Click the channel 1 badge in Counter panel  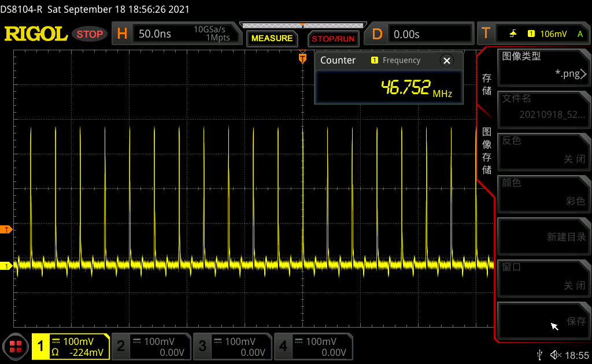click(375, 60)
